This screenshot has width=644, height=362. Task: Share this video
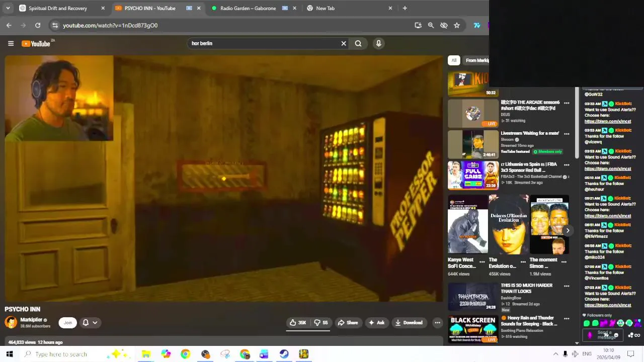(x=348, y=323)
